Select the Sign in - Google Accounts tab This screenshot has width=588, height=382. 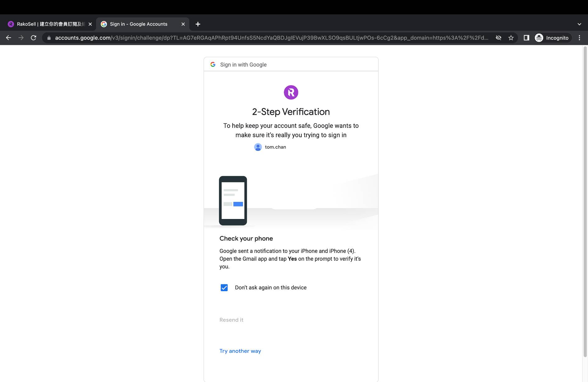139,24
